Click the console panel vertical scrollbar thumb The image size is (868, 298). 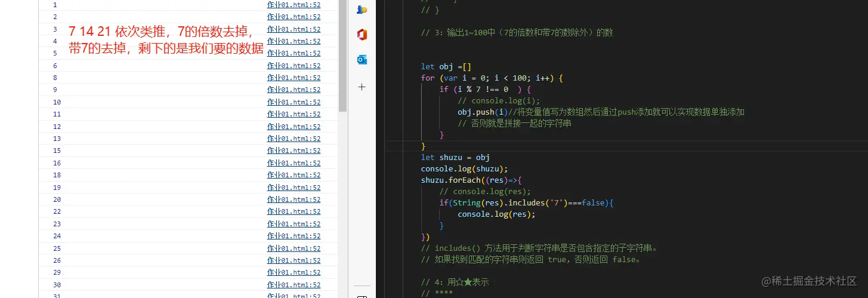pyautogui.click(x=342, y=56)
